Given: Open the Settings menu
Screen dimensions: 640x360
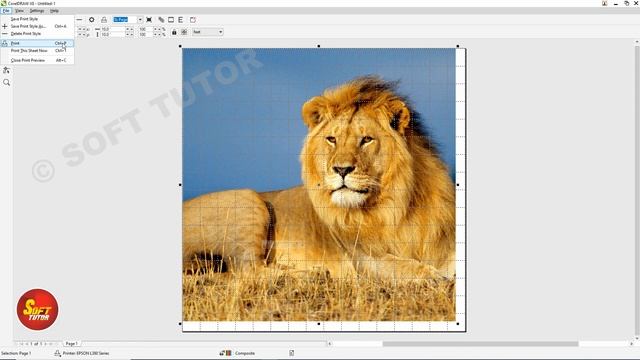Looking at the screenshot, I should (37, 11).
